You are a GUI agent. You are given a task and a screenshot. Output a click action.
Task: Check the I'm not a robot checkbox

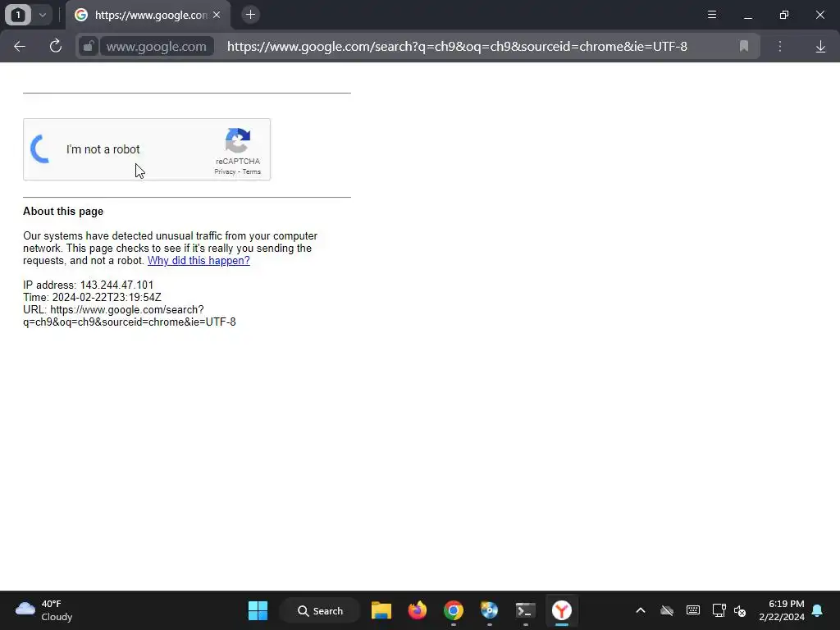[40, 149]
